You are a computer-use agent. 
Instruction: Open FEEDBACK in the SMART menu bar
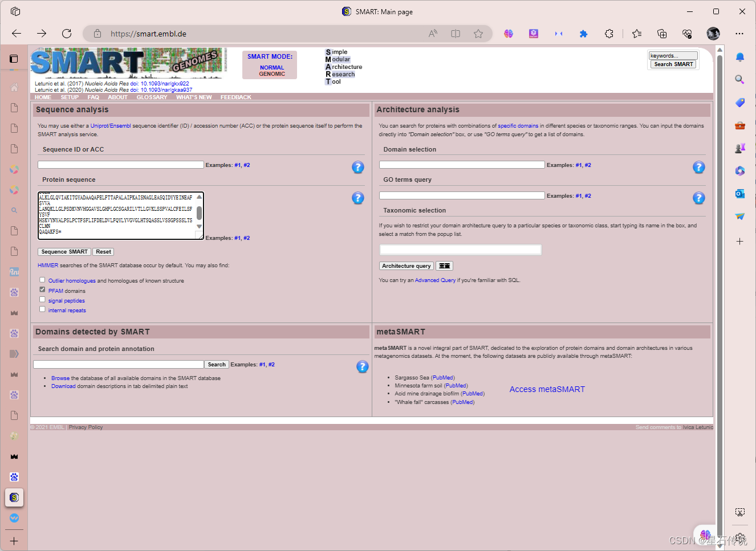pos(235,97)
